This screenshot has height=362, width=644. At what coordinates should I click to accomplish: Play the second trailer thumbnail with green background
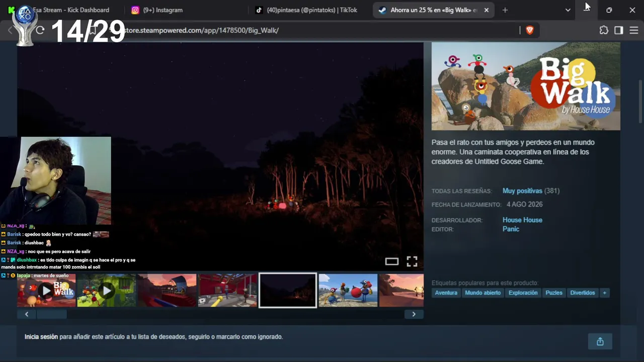coord(107,290)
